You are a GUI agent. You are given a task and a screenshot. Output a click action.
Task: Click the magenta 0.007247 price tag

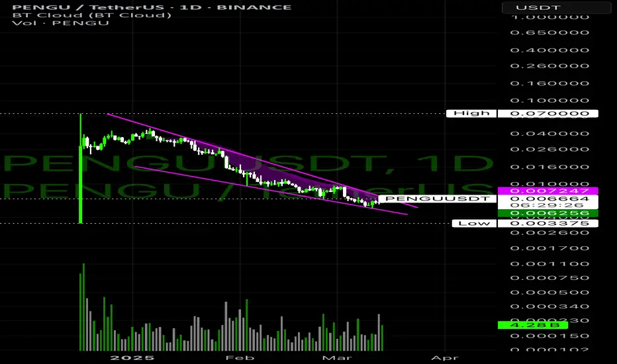click(x=547, y=191)
